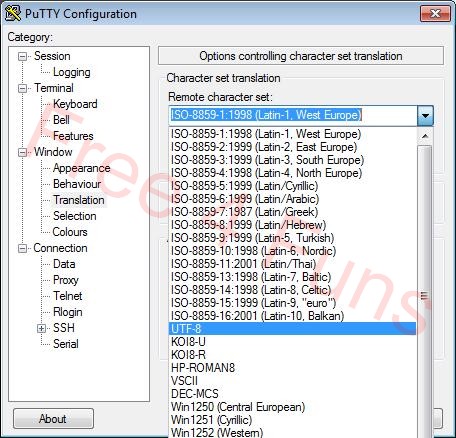Collapse the Window tree node

pyautogui.click(x=22, y=152)
